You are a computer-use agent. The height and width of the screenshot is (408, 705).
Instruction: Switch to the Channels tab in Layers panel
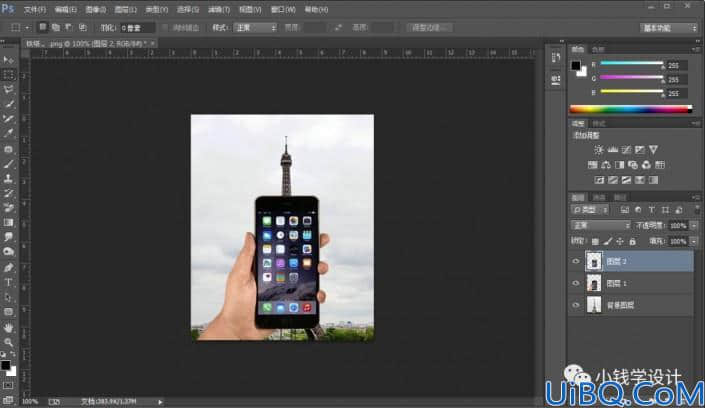pos(599,197)
